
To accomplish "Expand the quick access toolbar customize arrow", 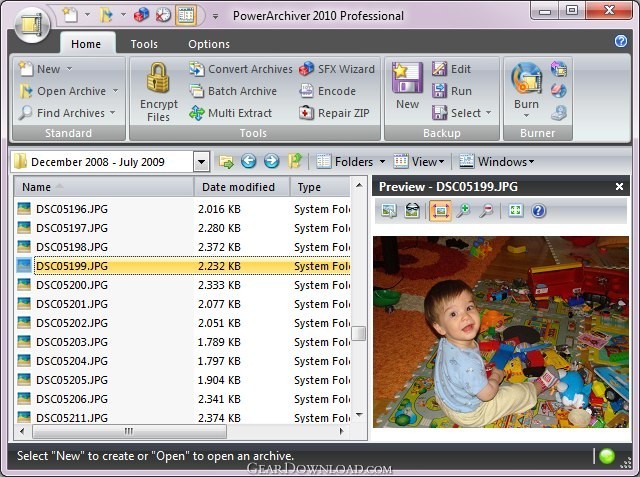I will (215, 16).
